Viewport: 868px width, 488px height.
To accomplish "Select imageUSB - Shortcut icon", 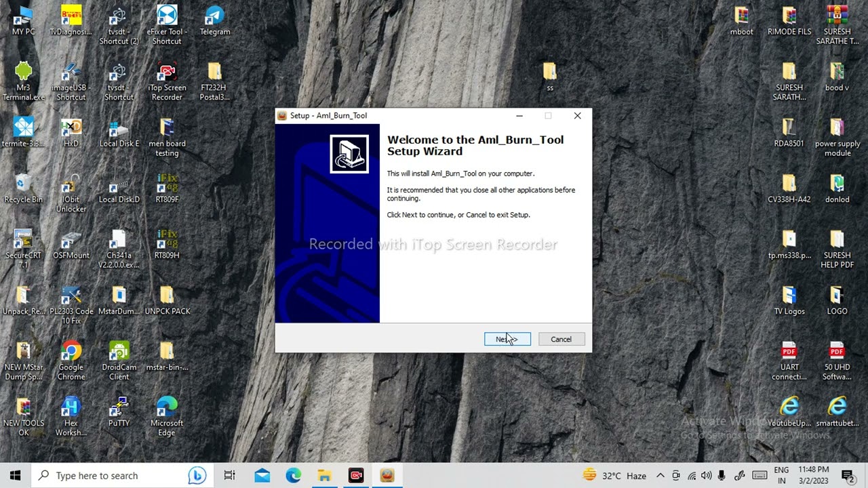I will pos(71,81).
